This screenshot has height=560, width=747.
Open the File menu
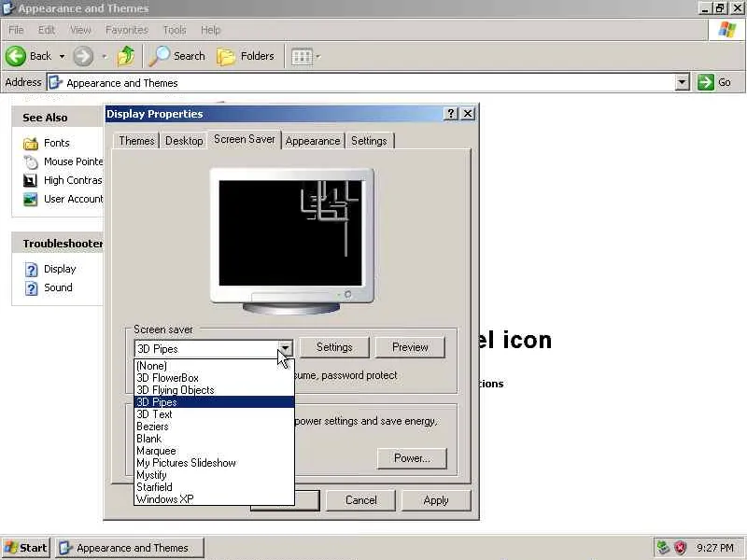point(16,30)
